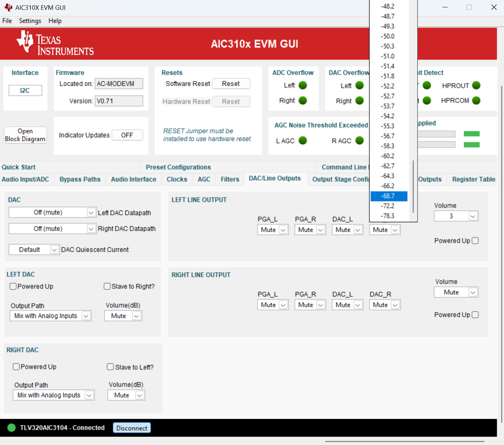
Task: Open Left DAC Output Path dropdown
Action: 50,316
